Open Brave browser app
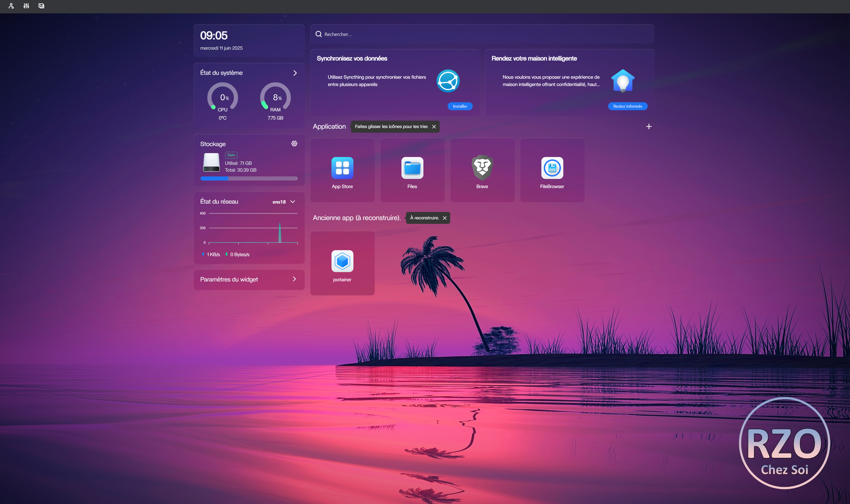This screenshot has width=850, height=504. 482,168
